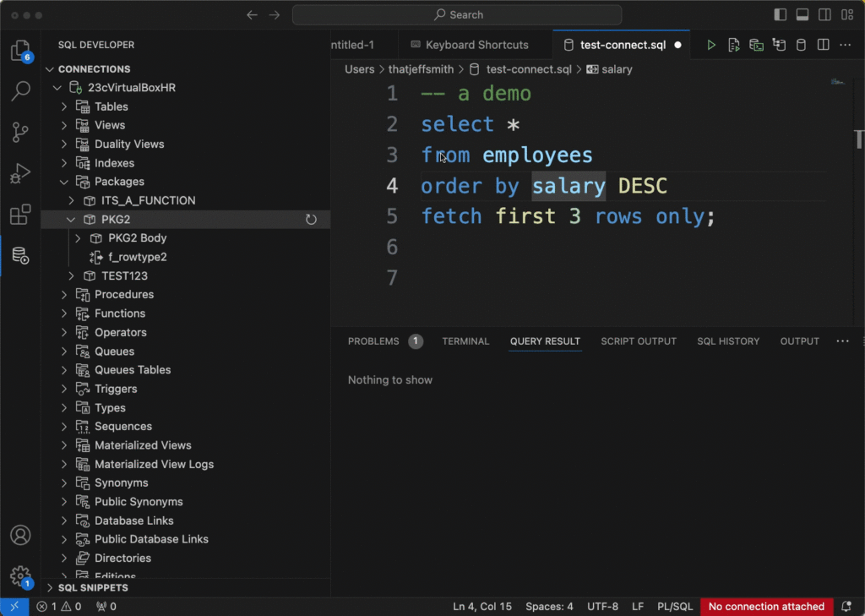Click the errors and warnings status indicator
This screenshot has height=616, width=865.
(x=59, y=607)
